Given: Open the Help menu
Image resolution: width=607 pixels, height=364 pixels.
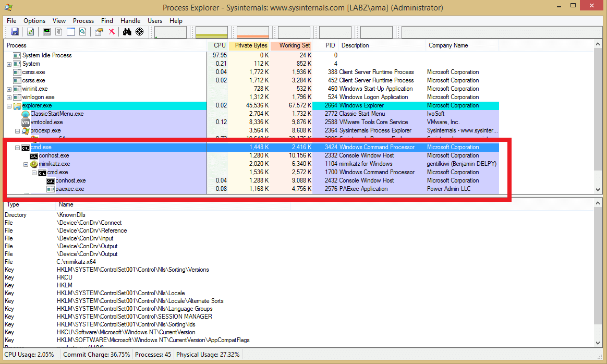Looking at the screenshot, I should click(x=176, y=21).
